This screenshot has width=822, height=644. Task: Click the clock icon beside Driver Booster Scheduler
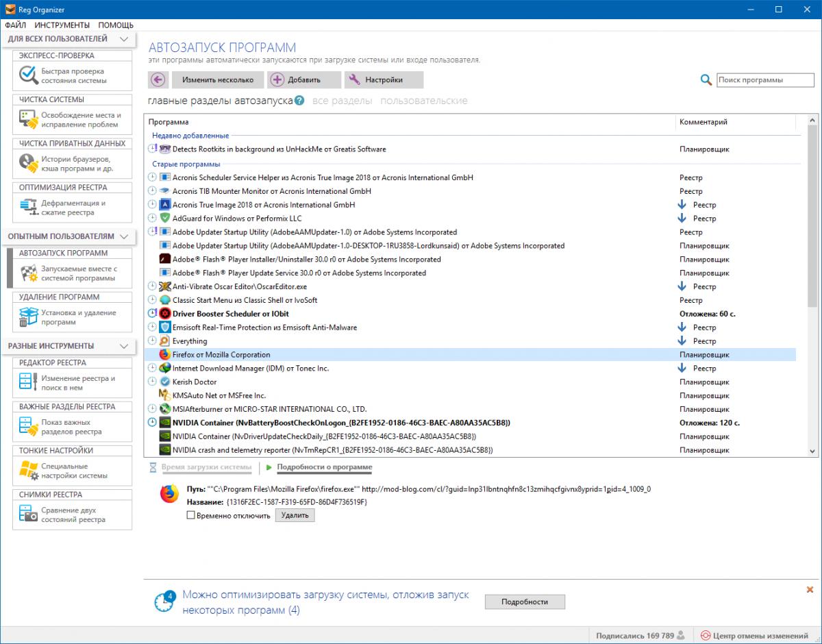tap(152, 314)
